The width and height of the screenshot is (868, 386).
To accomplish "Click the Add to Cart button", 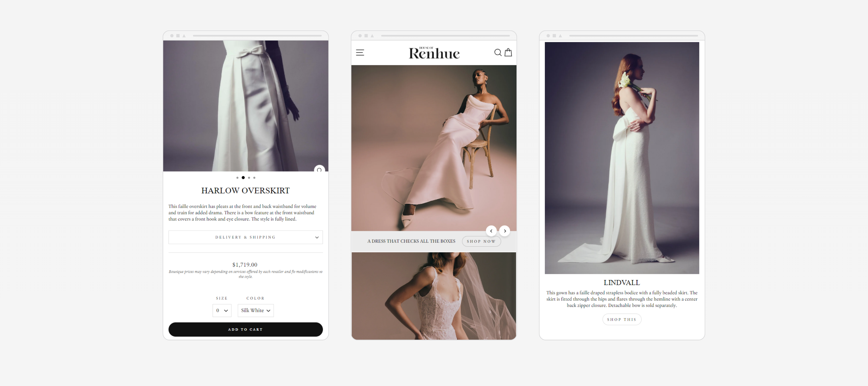I will pyautogui.click(x=245, y=329).
